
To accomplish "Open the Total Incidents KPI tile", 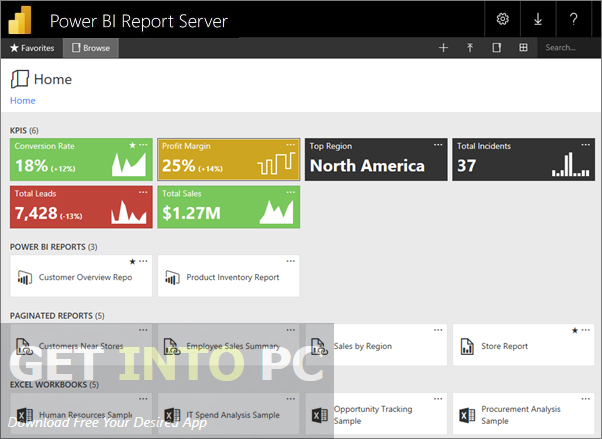I will pos(523,159).
